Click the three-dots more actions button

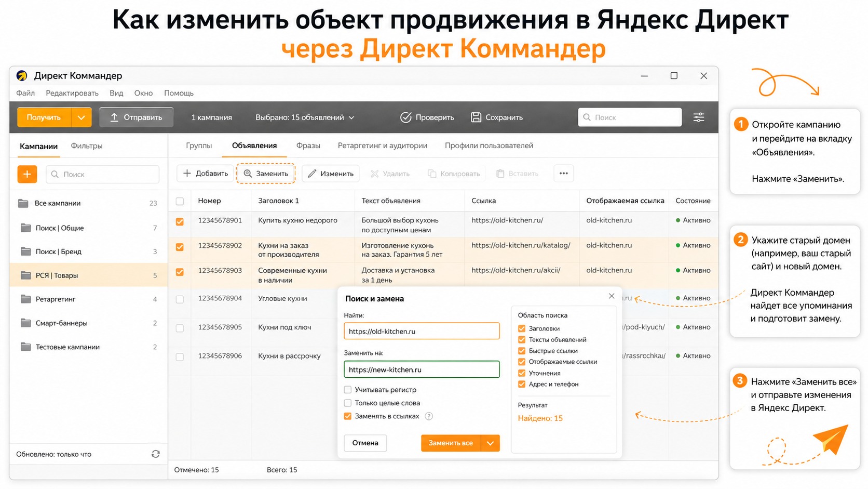[564, 174]
